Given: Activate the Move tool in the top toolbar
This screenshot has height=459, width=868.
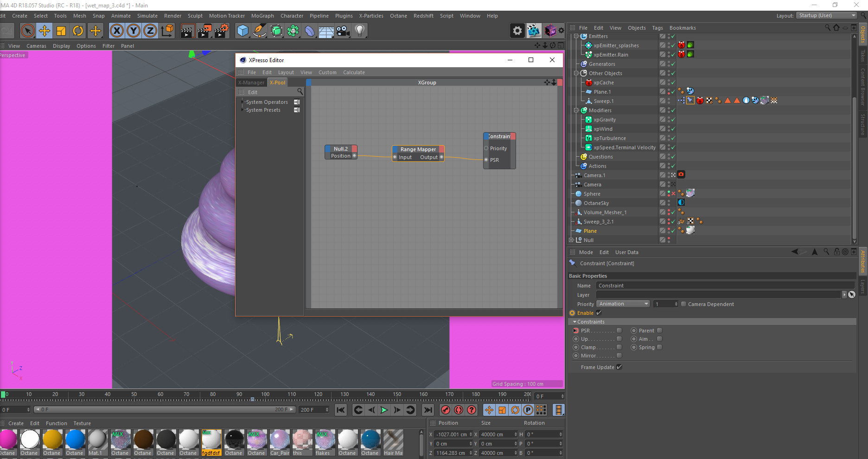Looking at the screenshot, I should [x=45, y=31].
